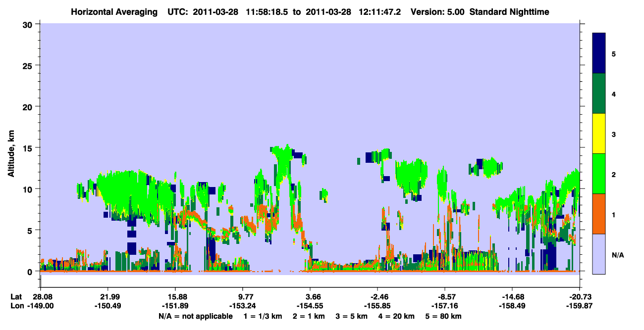The image size is (644, 330).
Task: Click the y-axis tick label 10
Action: point(29,189)
